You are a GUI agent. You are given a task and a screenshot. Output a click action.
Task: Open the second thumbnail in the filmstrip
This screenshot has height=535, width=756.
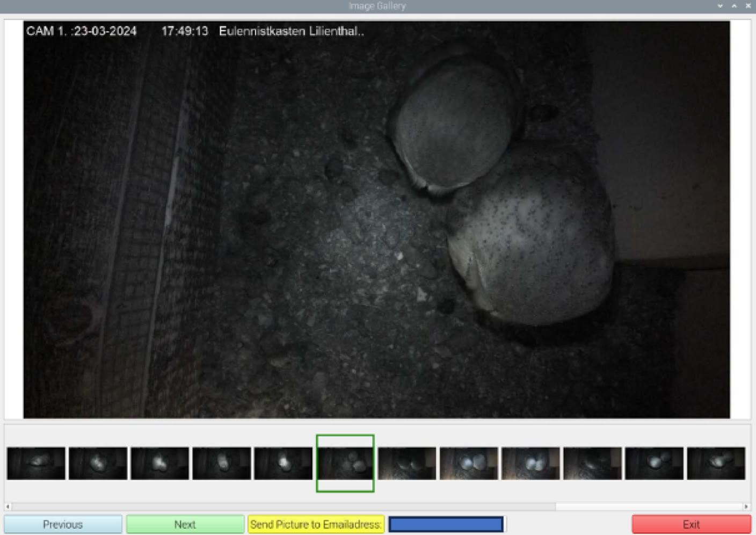[98, 463]
